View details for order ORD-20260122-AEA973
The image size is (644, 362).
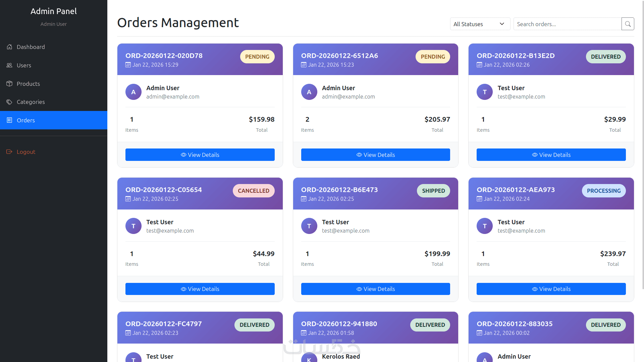[x=551, y=289]
